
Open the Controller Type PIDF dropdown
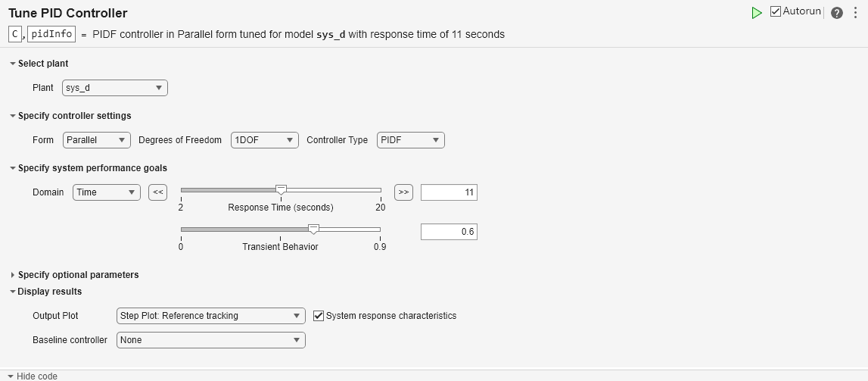pyautogui.click(x=410, y=140)
